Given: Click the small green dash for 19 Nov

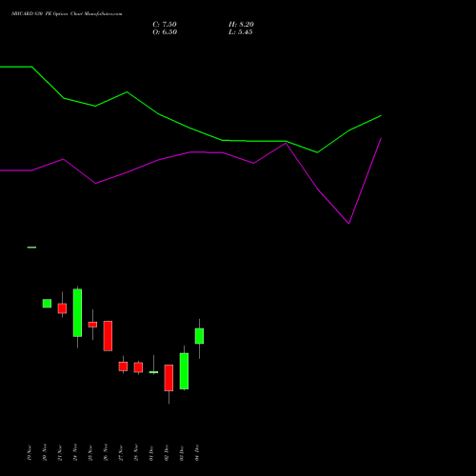Looking at the screenshot, I should coord(31,248).
